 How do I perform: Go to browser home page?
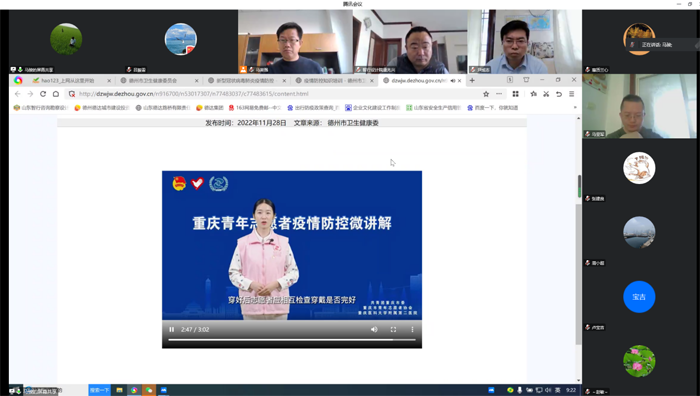[x=56, y=94]
